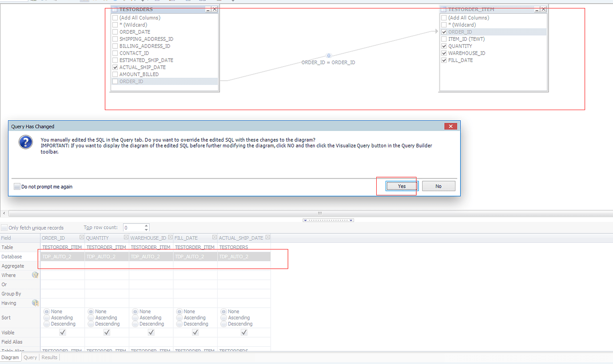This screenshot has width=613, height=364.
Task: Remove the QUANTITY column using its X icon
Action: [x=126, y=237]
